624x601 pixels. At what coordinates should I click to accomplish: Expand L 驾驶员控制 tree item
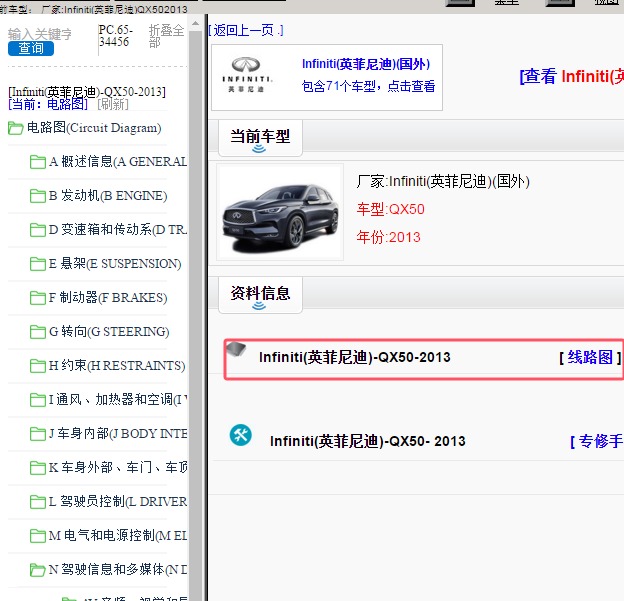[x=118, y=501]
